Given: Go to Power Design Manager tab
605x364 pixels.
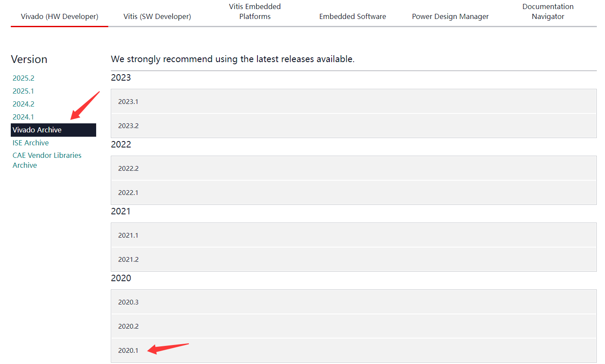Looking at the screenshot, I should pyautogui.click(x=450, y=16).
